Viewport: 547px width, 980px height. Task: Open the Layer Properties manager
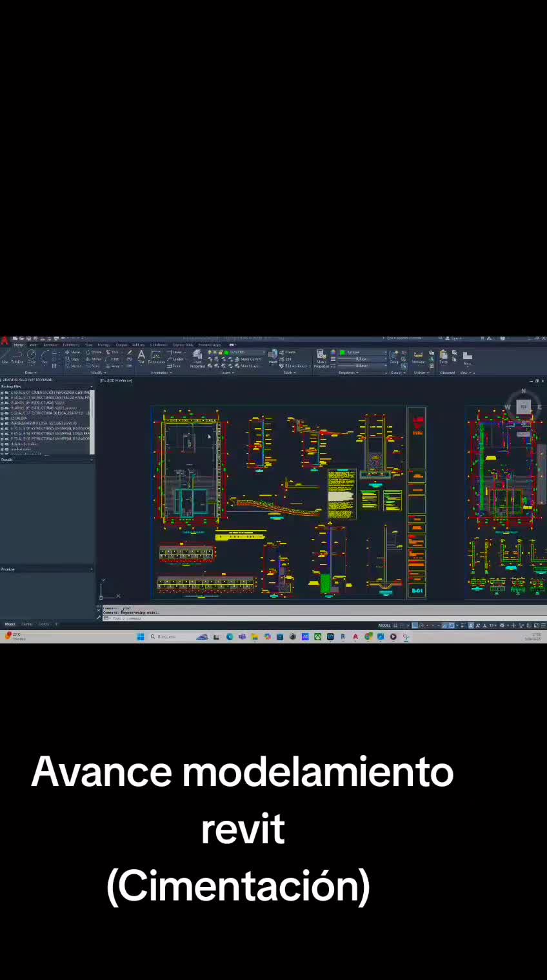[197, 358]
